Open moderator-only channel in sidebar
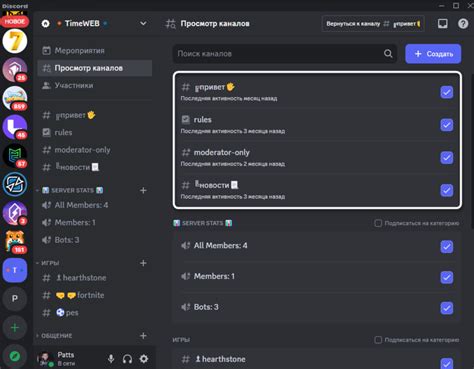The height and width of the screenshot is (369, 474). click(95, 150)
